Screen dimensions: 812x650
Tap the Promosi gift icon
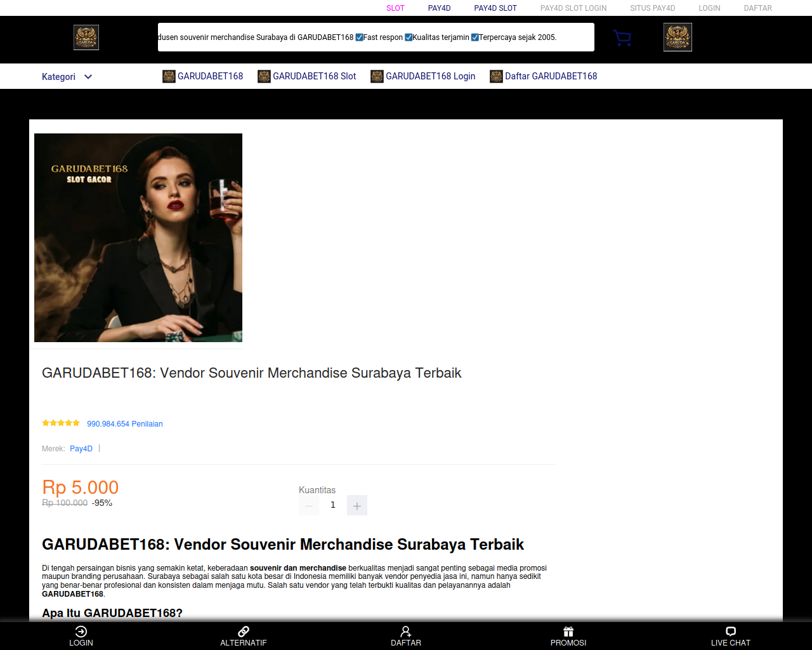pyautogui.click(x=568, y=631)
